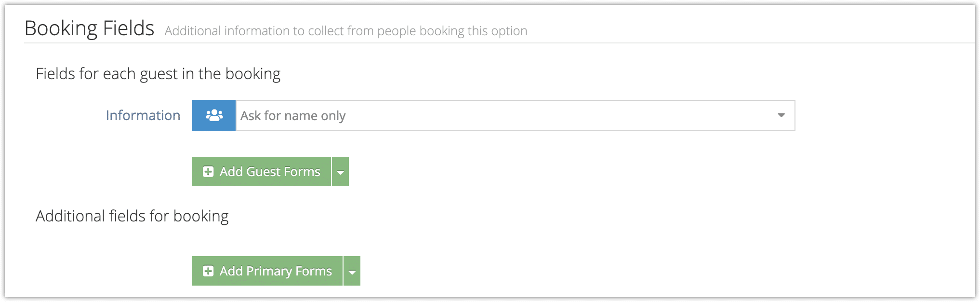980x302 pixels.
Task: Open caret menu beside Add Primary Forms
Action: (352, 271)
